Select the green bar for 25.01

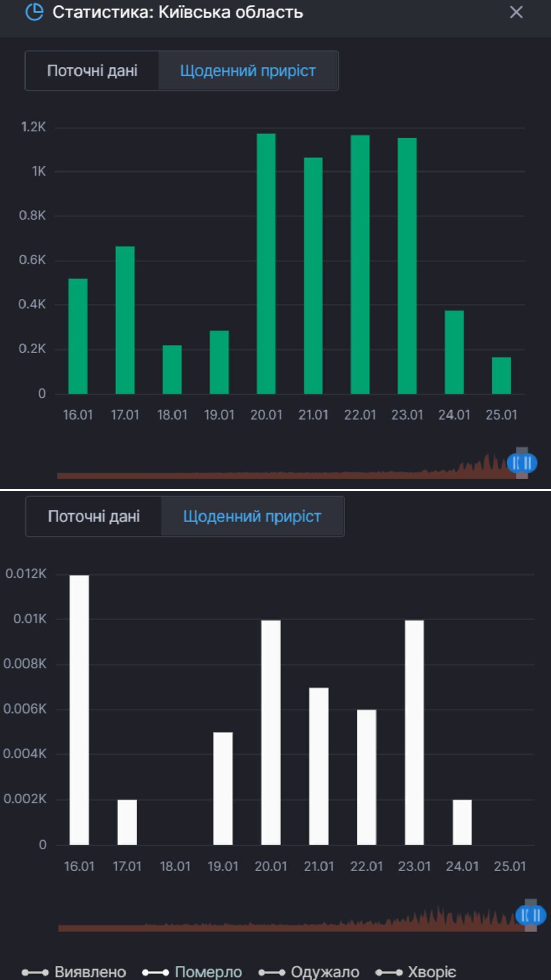pyautogui.click(x=501, y=375)
